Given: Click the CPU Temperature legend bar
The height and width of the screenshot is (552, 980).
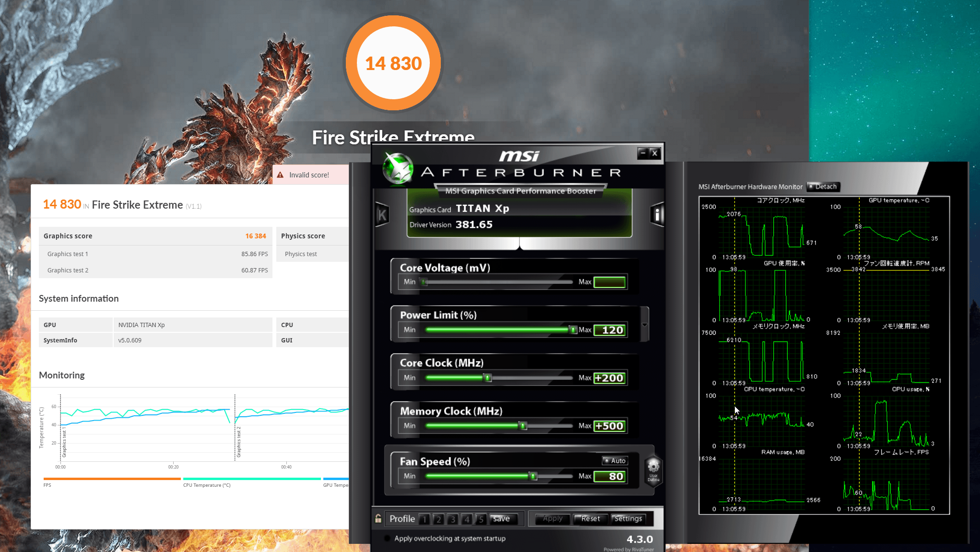Looking at the screenshot, I should tap(252, 479).
